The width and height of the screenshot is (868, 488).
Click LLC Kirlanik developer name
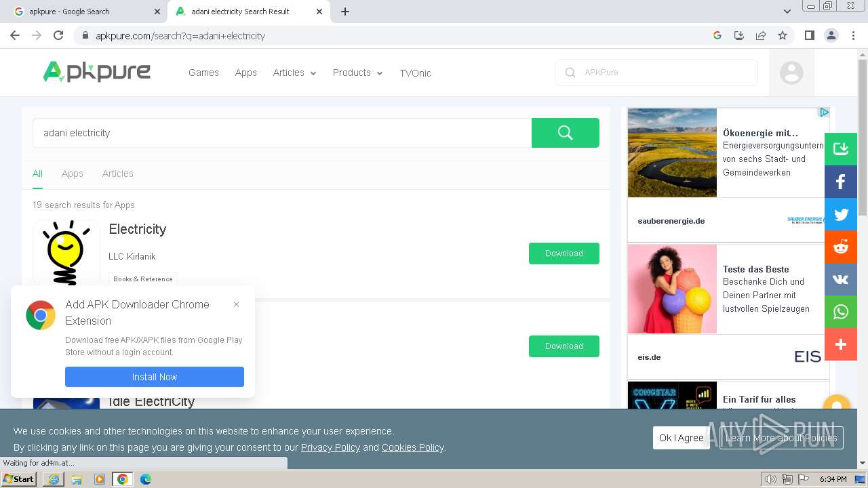pos(132,256)
